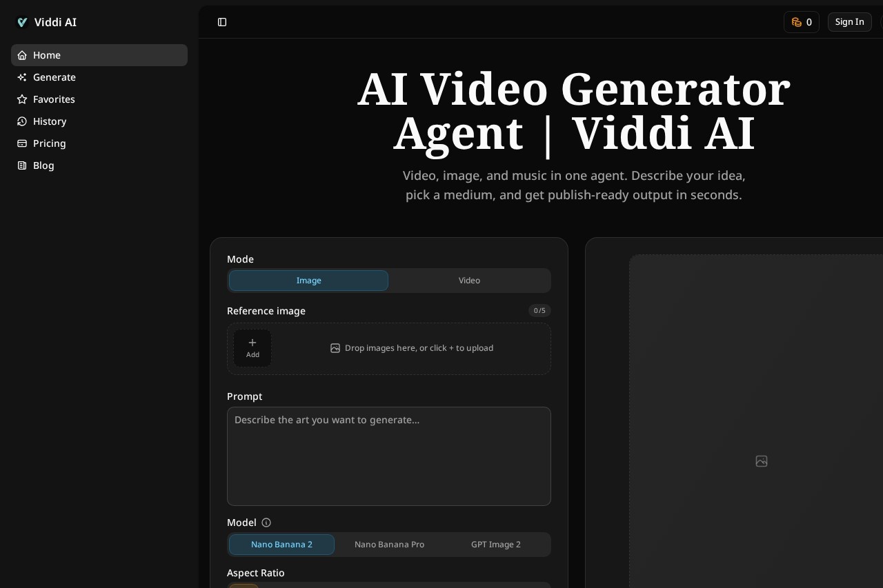Viewport: 883px width, 588px height.
Task: Choose Nano Banana Pro model
Action: click(x=389, y=545)
